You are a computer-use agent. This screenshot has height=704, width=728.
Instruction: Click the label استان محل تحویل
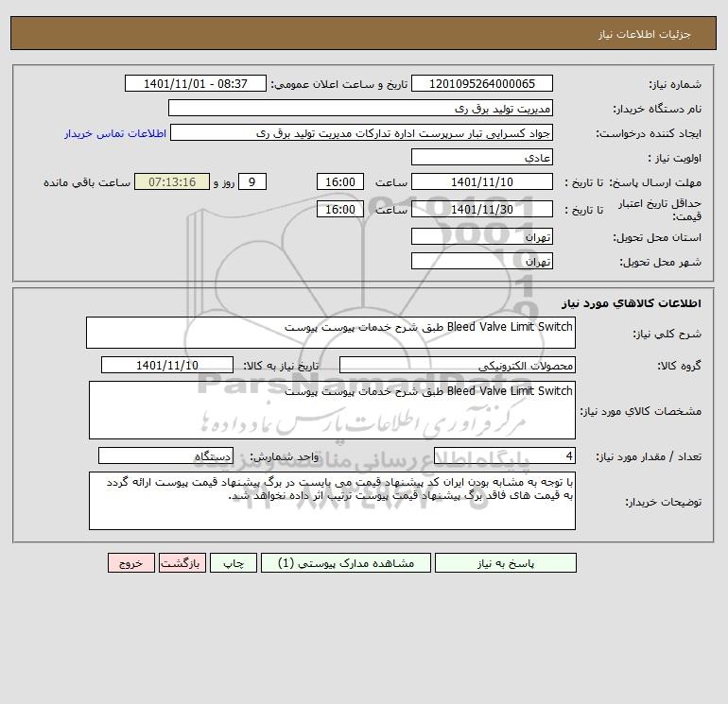point(657,237)
